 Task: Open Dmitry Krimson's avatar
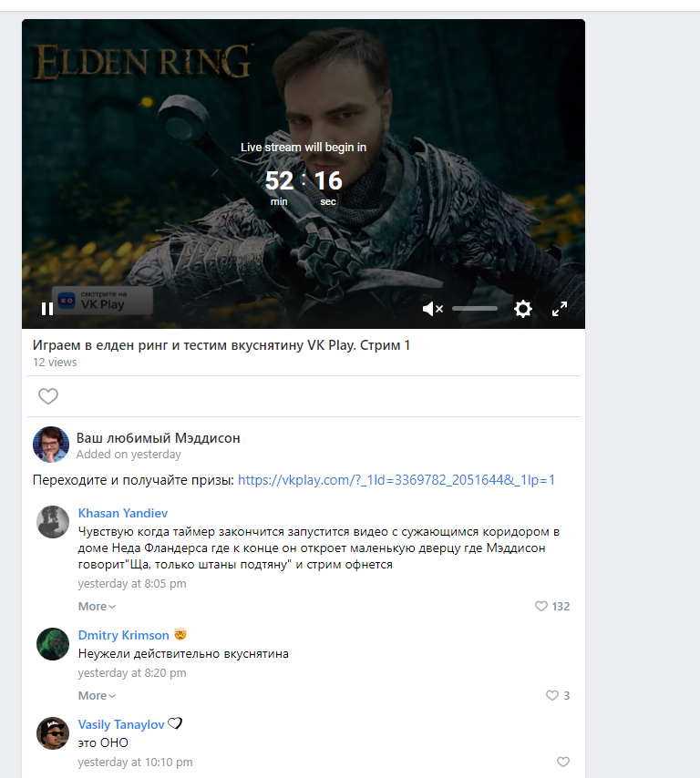click(x=53, y=644)
